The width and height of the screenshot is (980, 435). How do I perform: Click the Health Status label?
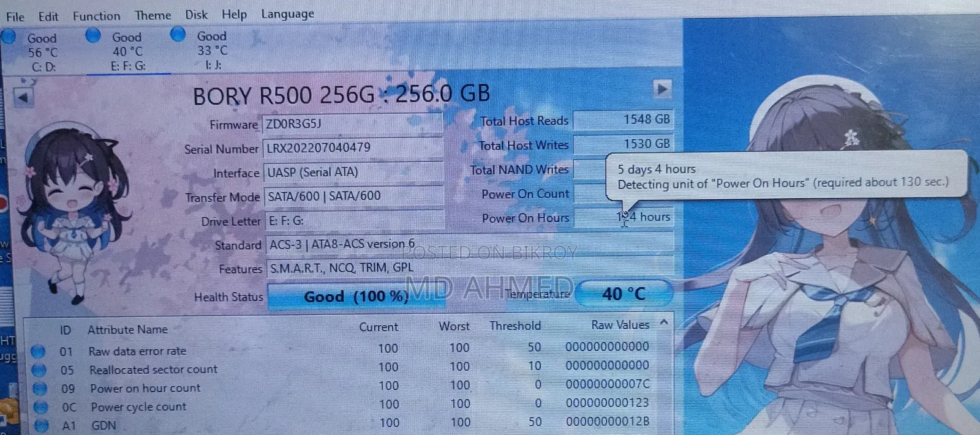tap(228, 297)
